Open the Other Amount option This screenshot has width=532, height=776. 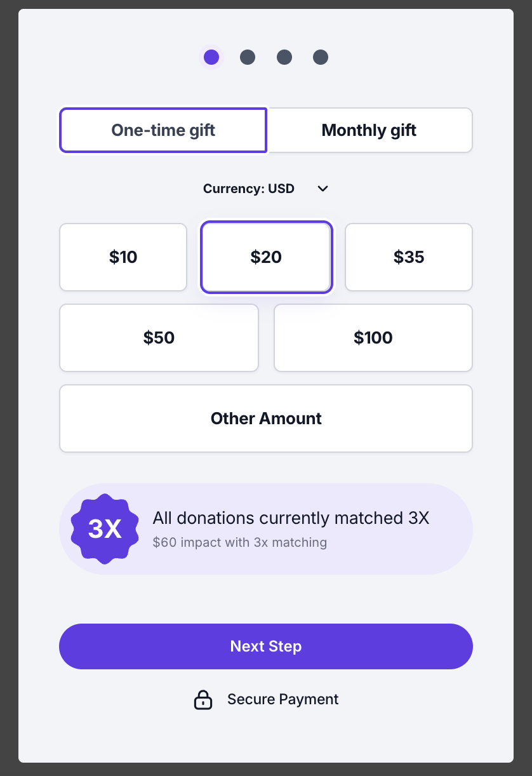coord(266,418)
